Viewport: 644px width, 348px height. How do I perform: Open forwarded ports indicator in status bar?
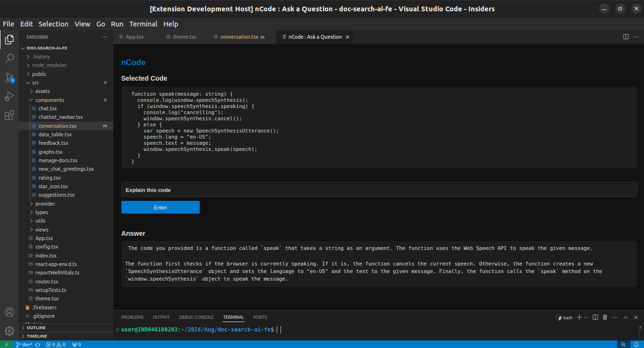point(76,344)
